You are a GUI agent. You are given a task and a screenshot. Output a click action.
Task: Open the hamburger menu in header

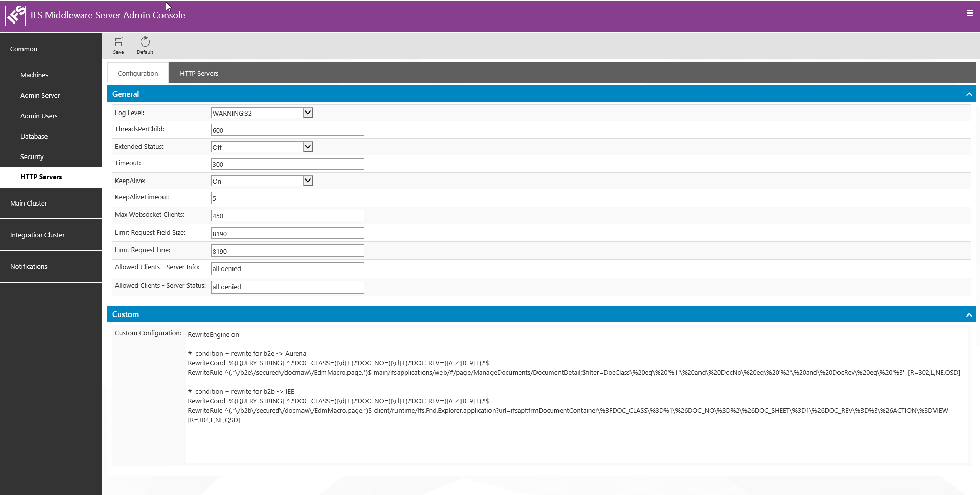pyautogui.click(x=969, y=13)
